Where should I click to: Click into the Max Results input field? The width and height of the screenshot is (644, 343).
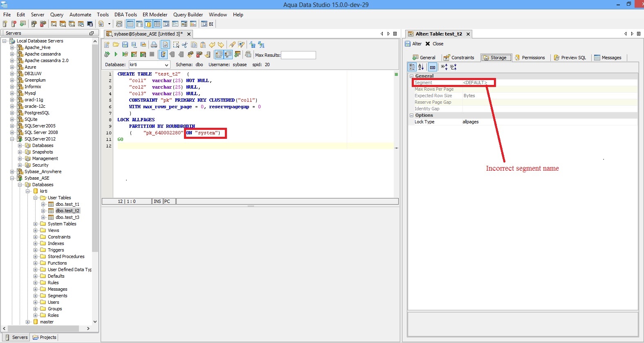click(x=298, y=55)
